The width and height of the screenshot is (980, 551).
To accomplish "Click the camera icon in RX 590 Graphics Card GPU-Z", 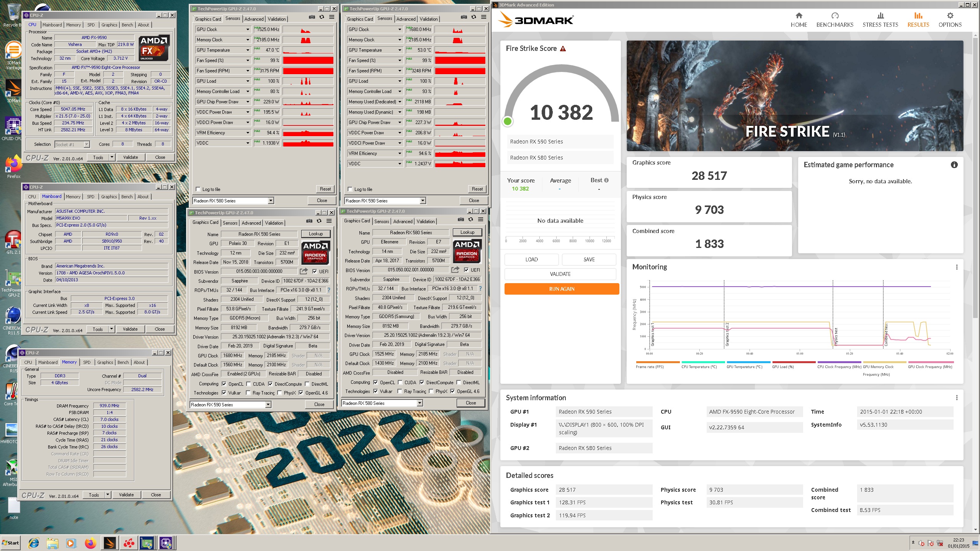I will click(309, 221).
